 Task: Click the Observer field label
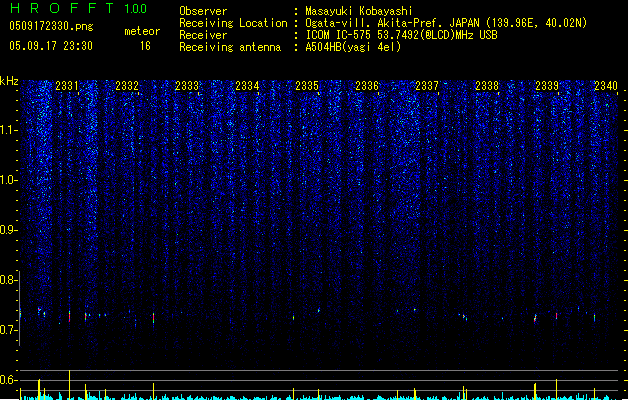203,11
